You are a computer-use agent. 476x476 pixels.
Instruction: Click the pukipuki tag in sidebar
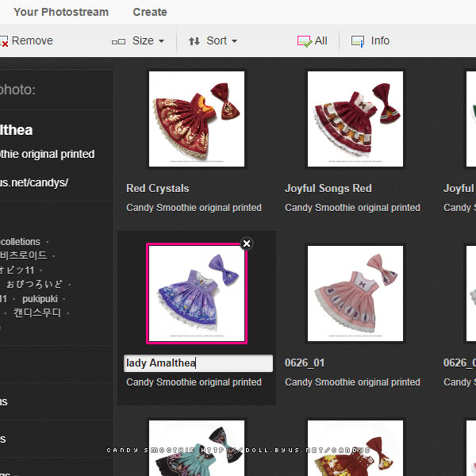pyautogui.click(x=40, y=299)
